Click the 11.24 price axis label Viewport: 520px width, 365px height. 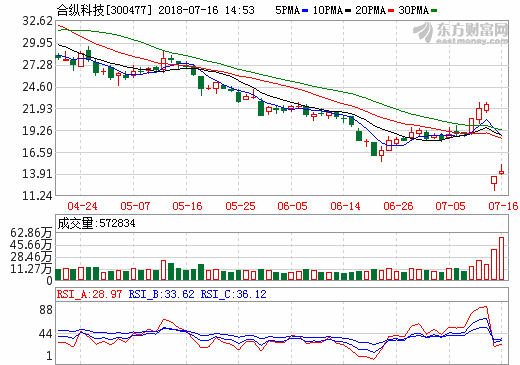click(38, 196)
